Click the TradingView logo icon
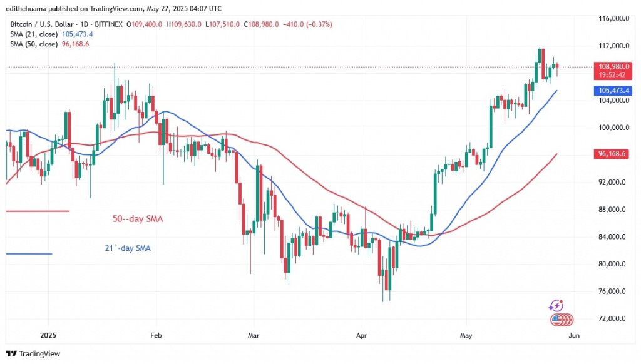The height and width of the screenshot is (364, 641). coord(12,353)
